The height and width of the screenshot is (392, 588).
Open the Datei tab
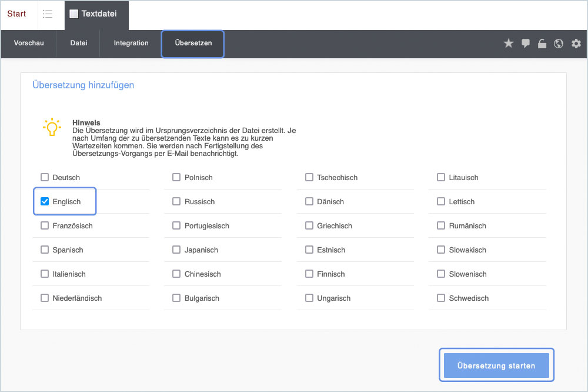tap(79, 44)
